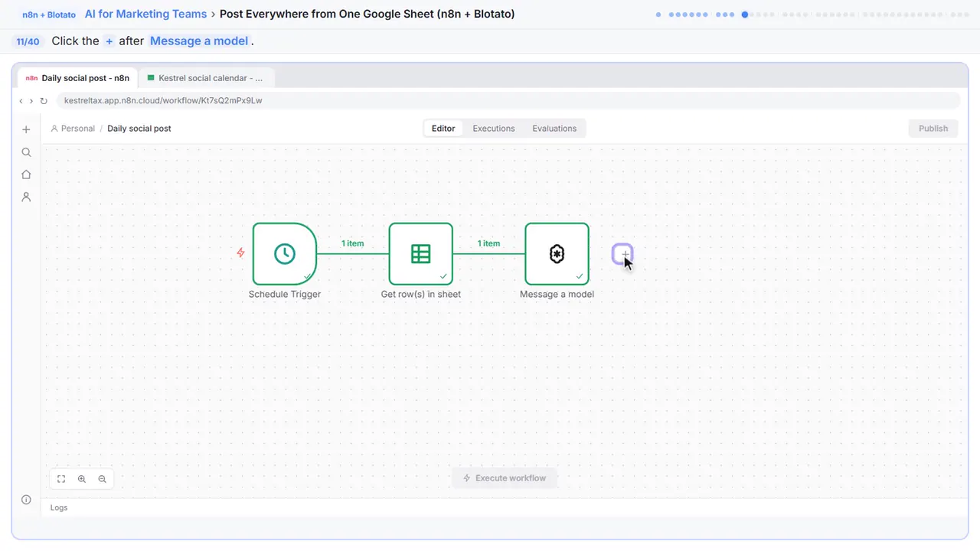Click the Schedule Trigger label

[285, 295]
